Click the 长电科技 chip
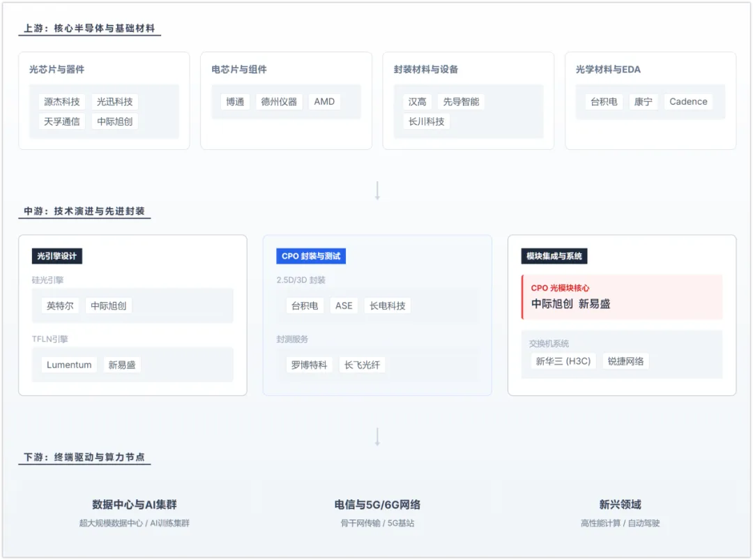 [388, 306]
